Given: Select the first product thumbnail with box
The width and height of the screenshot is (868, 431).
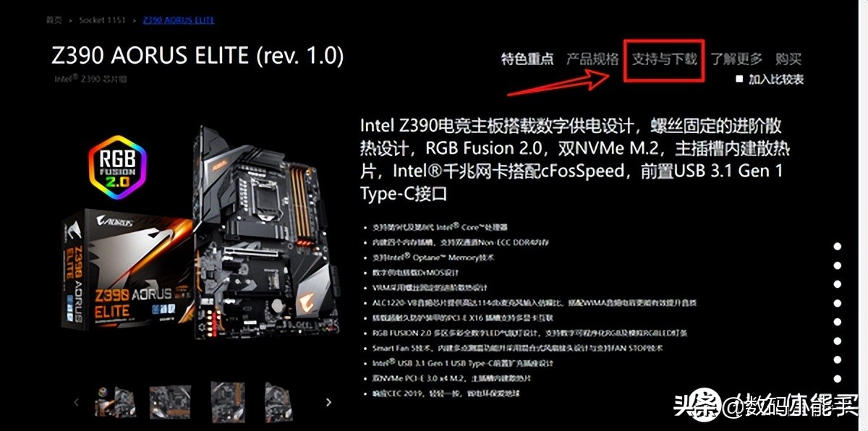Looking at the screenshot, I should (x=115, y=402).
